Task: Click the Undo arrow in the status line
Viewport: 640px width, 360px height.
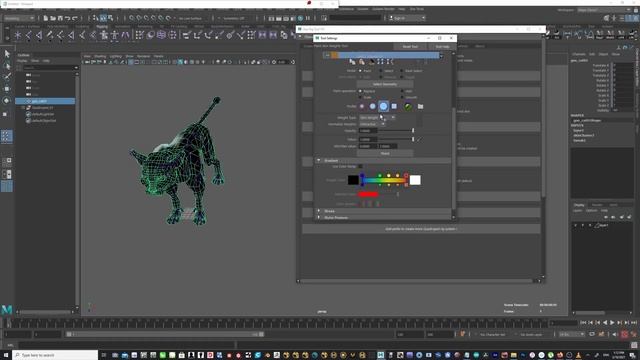Action: (68, 18)
